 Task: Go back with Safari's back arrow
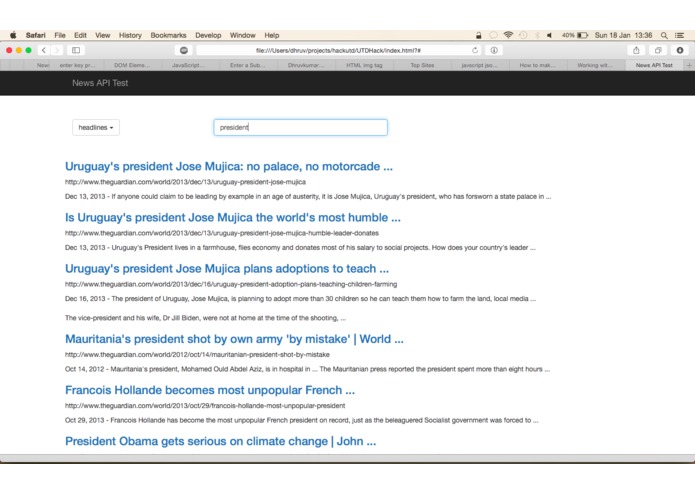43,50
